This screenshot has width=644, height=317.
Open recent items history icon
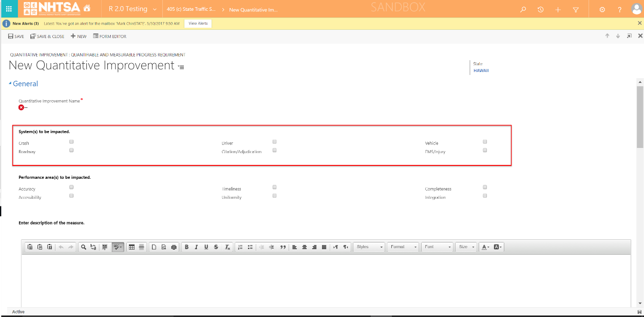tap(541, 9)
